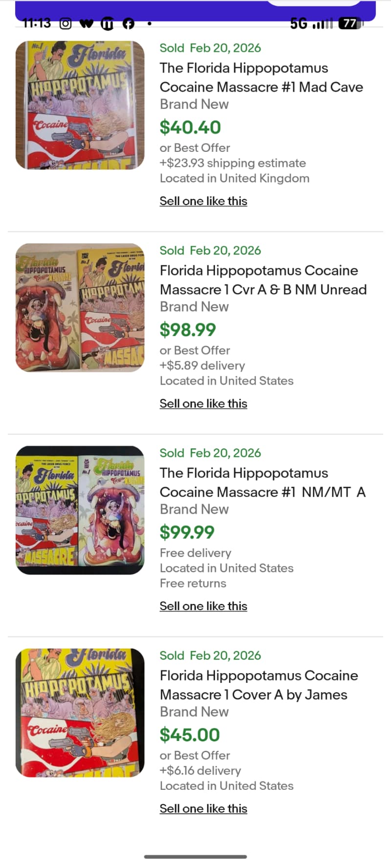Tap the W-shaped notification icon
The image size is (391, 868).
tap(87, 23)
